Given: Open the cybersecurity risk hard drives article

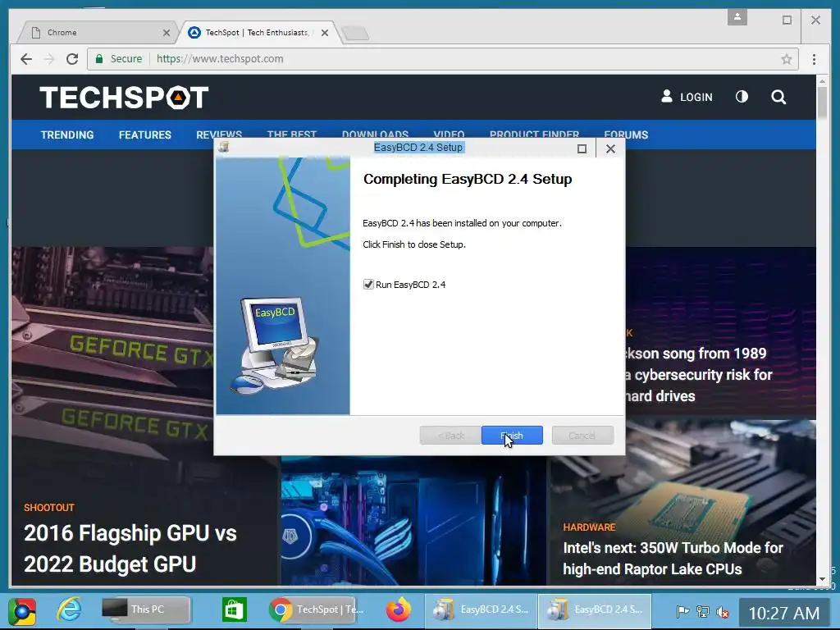Looking at the screenshot, I should (699, 374).
